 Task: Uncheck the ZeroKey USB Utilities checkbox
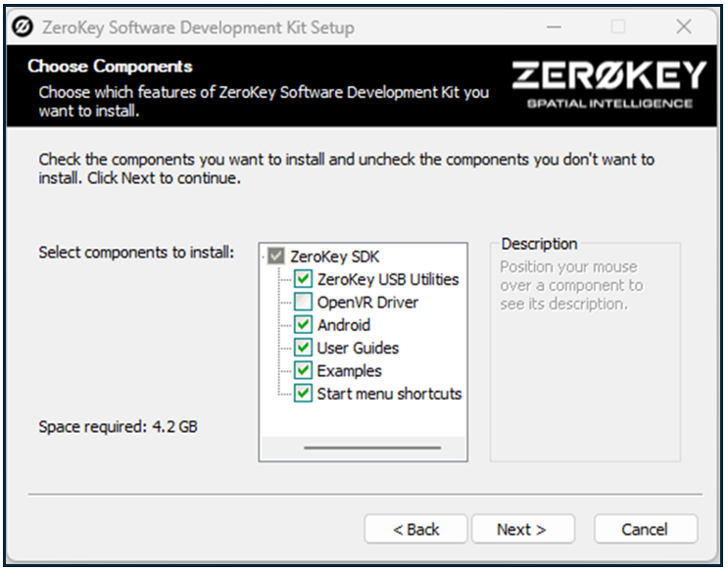click(304, 279)
